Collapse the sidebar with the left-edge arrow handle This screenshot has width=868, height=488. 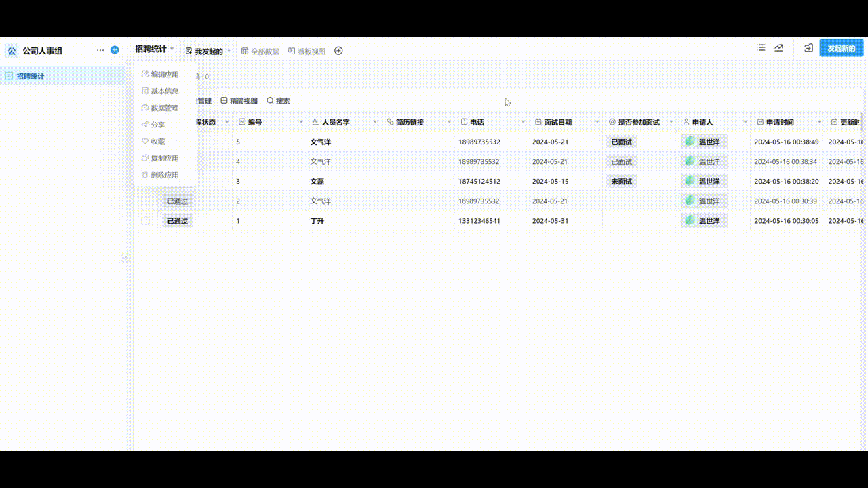pyautogui.click(x=125, y=258)
